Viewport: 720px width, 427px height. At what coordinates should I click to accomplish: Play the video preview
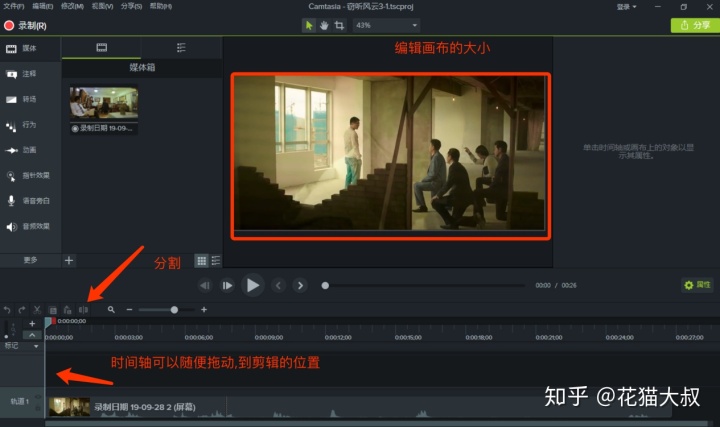pos(253,285)
